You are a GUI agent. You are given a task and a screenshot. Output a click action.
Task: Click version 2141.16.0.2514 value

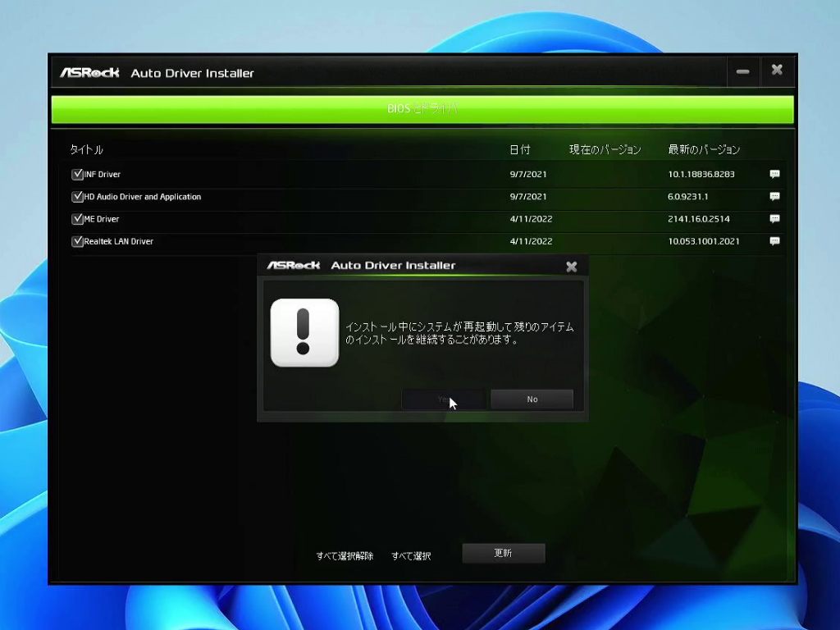[x=699, y=219]
